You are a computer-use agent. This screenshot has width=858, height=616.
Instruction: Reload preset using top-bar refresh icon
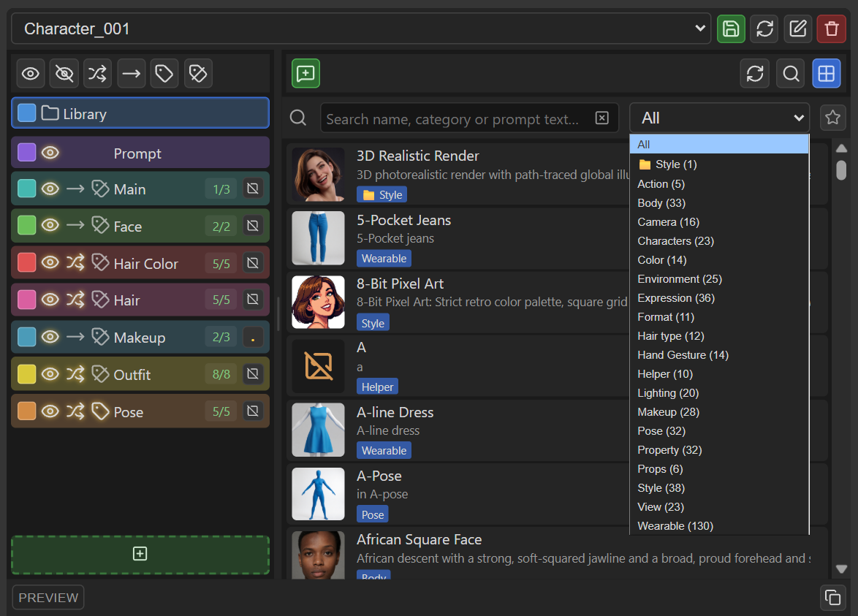[765, 28]
